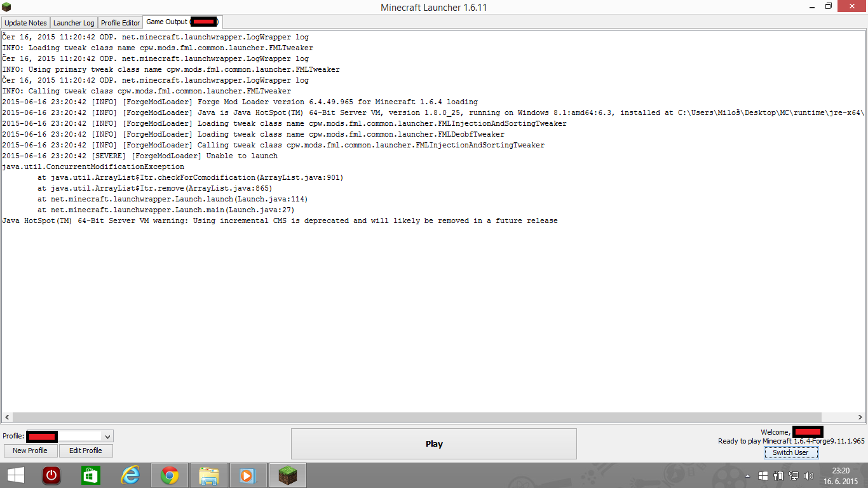Click the horizontal scrollbar of game output
The image size is (868, 488).
point(381,417)
